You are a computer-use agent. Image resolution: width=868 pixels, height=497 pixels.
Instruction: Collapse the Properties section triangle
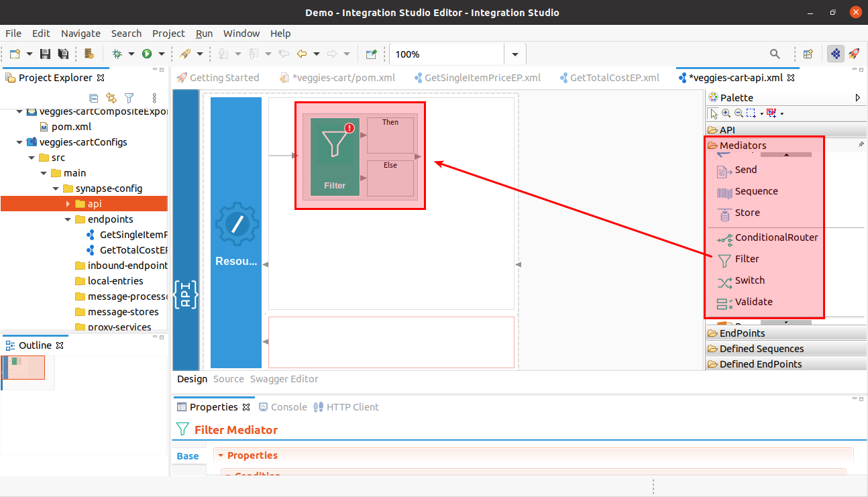pyautogui.click(x=221, y=455)
